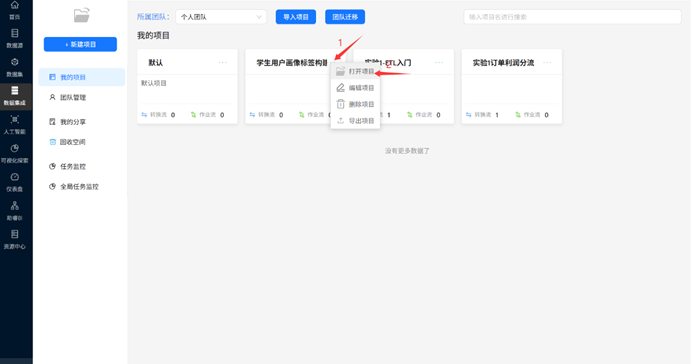Image resolution: width=692 pixels, height=364 pixels.
Task: Click the 默认 project card title
Action: pos(155,63)
